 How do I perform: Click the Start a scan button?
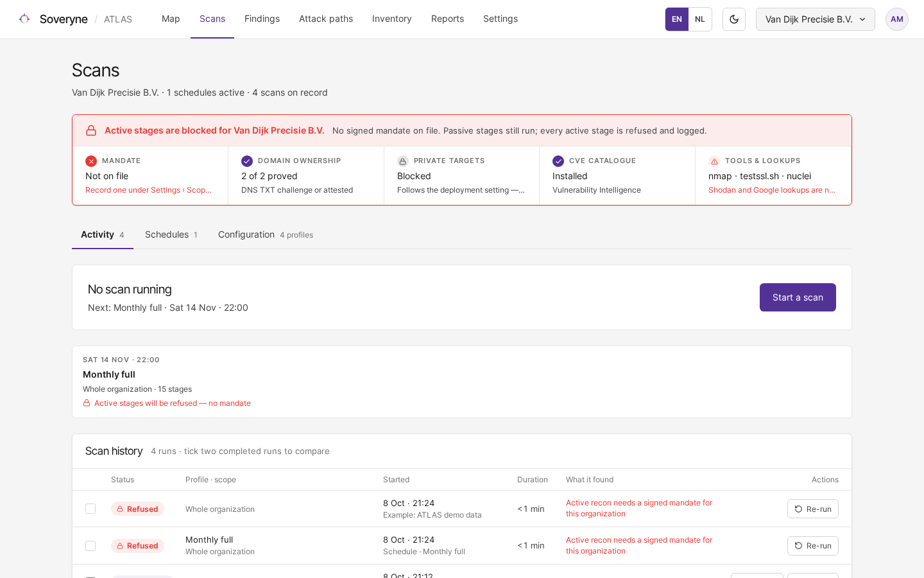(x=798, y=297)
